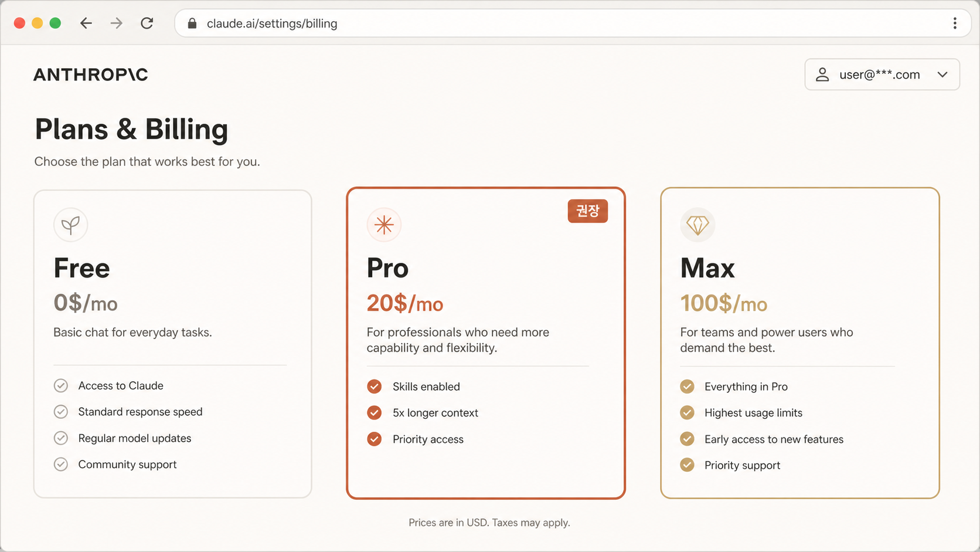Select the Free plan heading
Viewport: 980px width, 552px height.
[82, 268]
